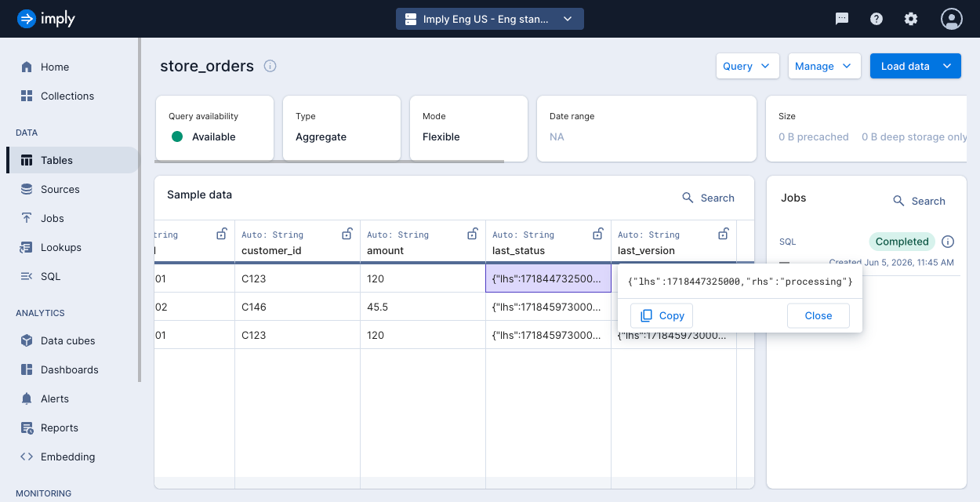Expand the Manage dropdown
This screenshot has height=502, width=980.
(824, 66)
